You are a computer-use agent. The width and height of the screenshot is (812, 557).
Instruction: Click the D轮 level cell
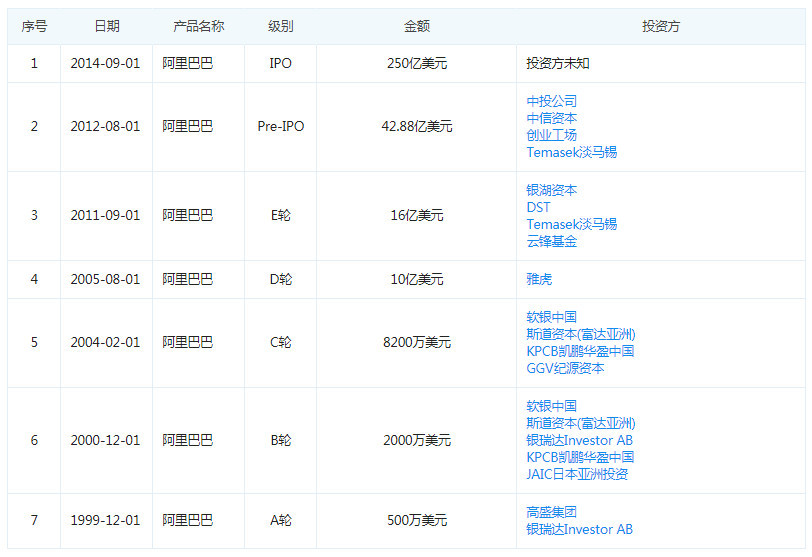click(281, 279)
